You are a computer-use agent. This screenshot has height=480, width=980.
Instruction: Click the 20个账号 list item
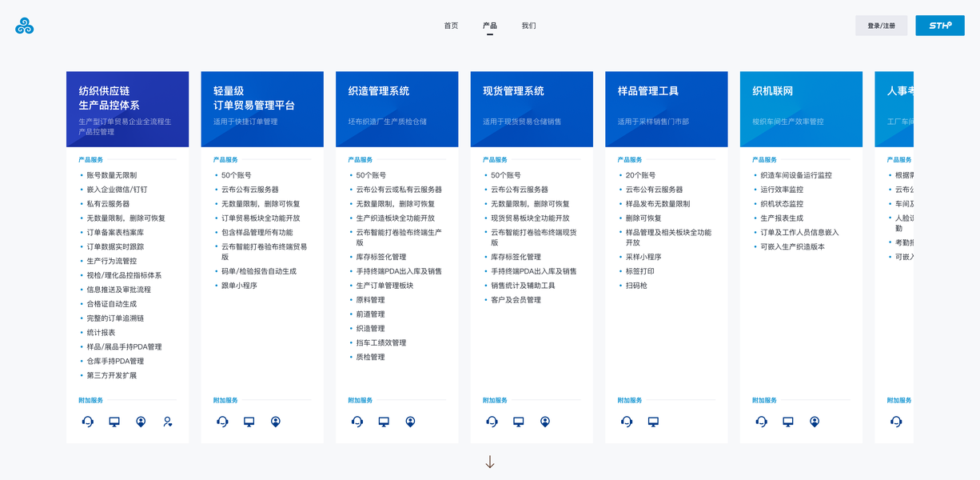tap(640, 175)
